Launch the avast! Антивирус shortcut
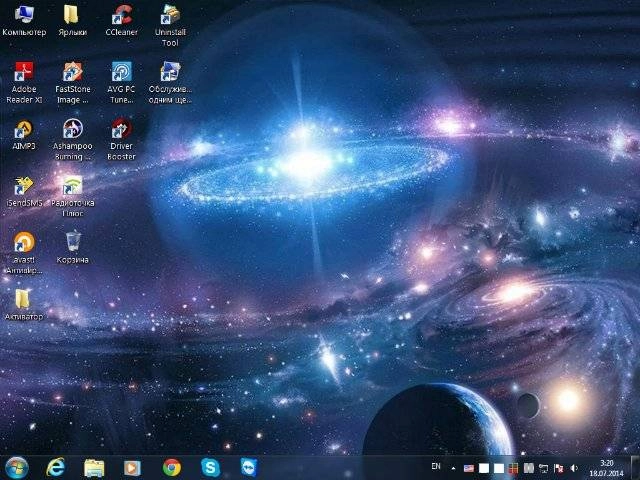 pyautogui.click(x=24, y=253)
